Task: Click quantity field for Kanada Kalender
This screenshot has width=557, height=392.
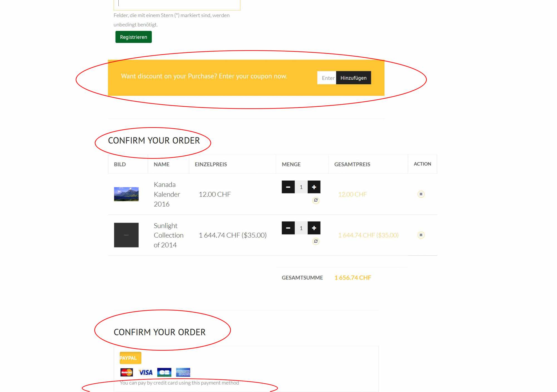Action: tap(301, 187)
